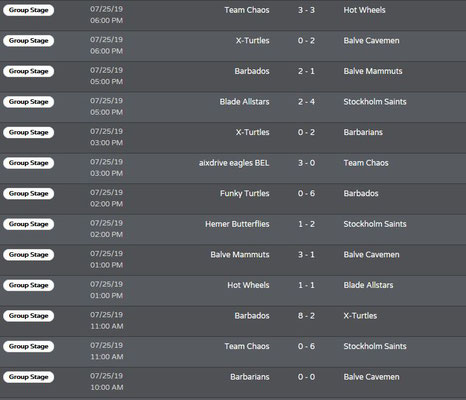Open the Barbados 2 - 1 Balve Mammuts score
This screenshot has height=400, width=466.
(x=306, y=71)
